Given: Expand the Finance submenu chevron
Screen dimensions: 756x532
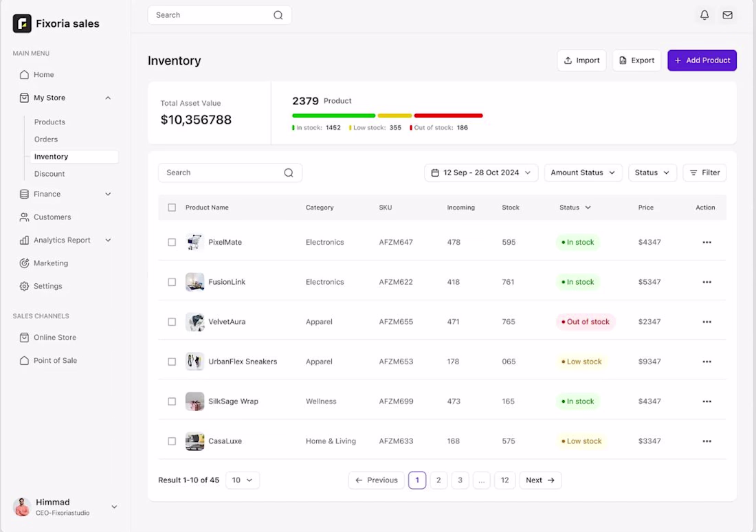Looking at the screenshot, I should [x=108, y=194].
